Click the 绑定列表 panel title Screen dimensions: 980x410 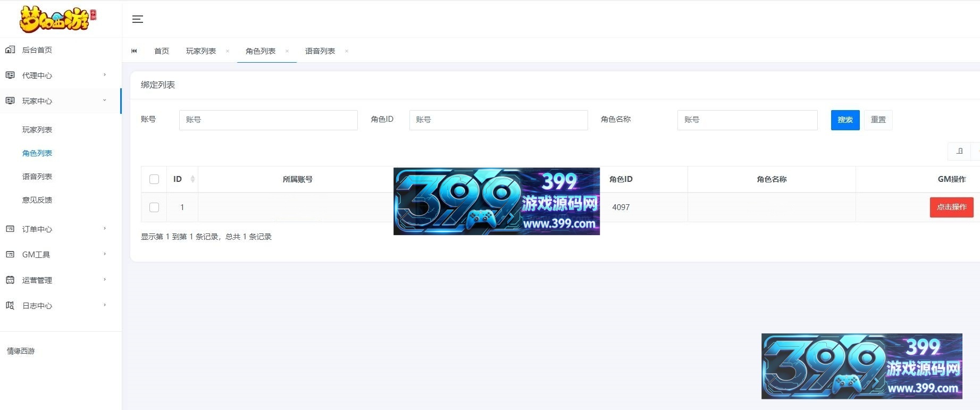(x=158, y=85)
